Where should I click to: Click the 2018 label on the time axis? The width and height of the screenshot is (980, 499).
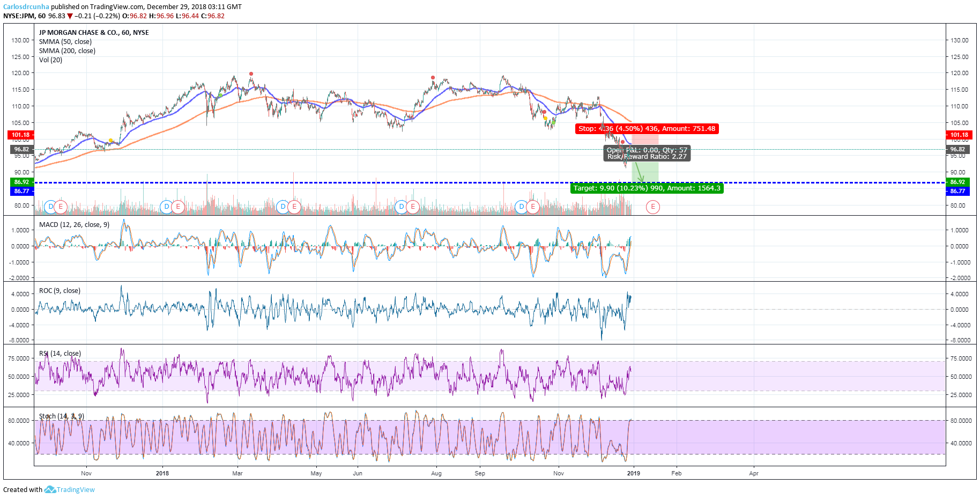coord(162,473)
